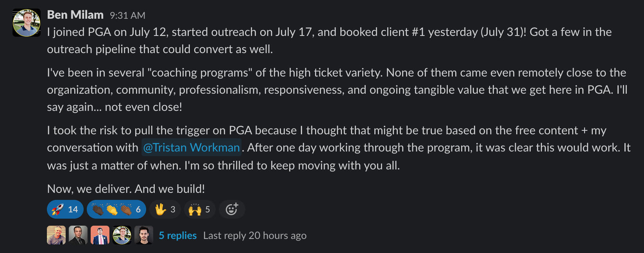Add the raised hands reaction
644x253 pixels.
click(x=199, y=210)
